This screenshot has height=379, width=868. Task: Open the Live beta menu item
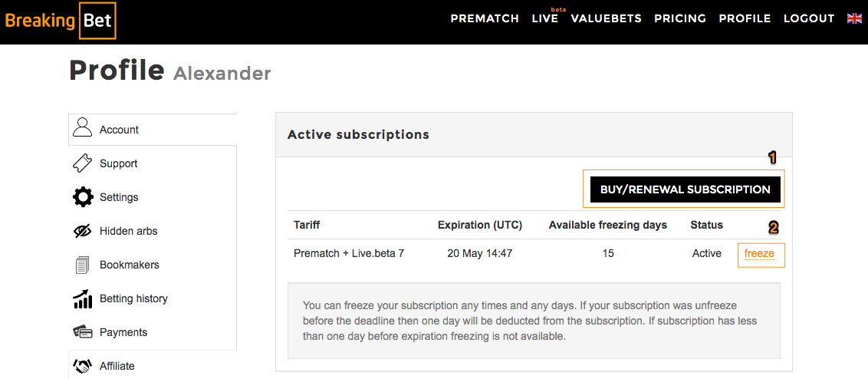tap(544, 18)
